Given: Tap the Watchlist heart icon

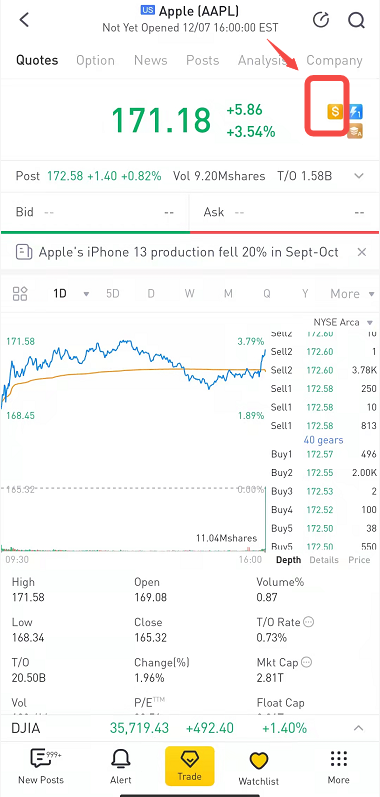Looking at the screenshot, I should pos(259,761).
